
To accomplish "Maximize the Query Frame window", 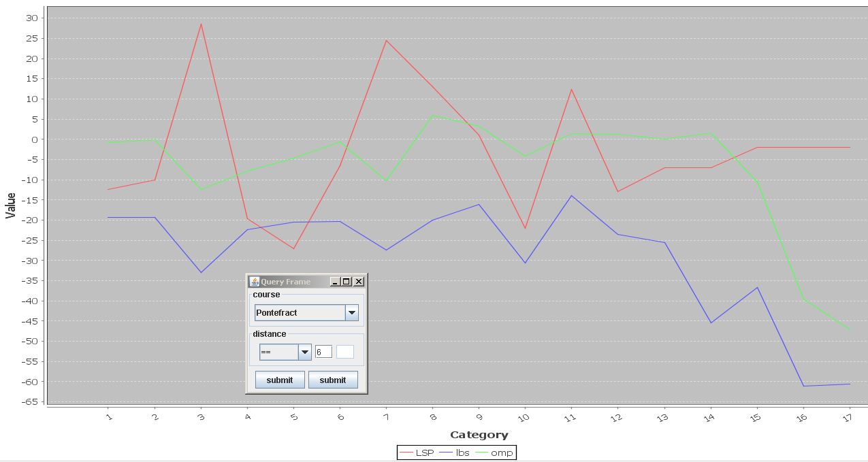I will point(347,282).
